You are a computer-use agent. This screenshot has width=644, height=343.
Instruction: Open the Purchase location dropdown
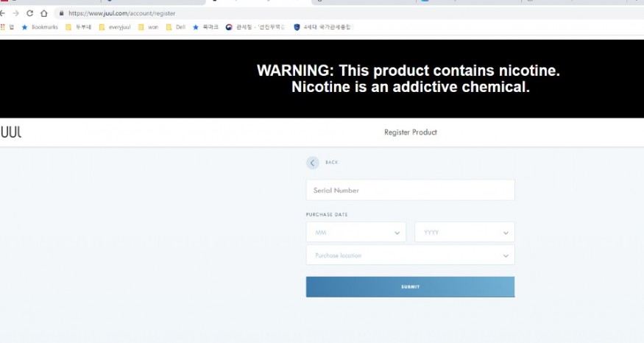pyautogui.click(x=410, y=255)
